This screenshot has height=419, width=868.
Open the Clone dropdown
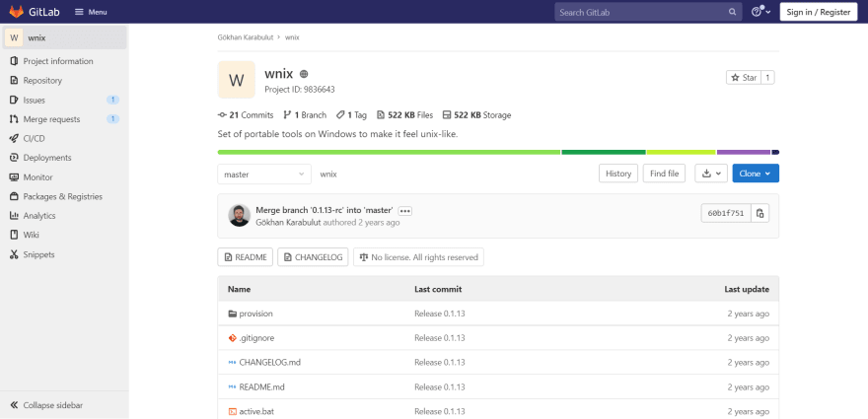[756, 174]
